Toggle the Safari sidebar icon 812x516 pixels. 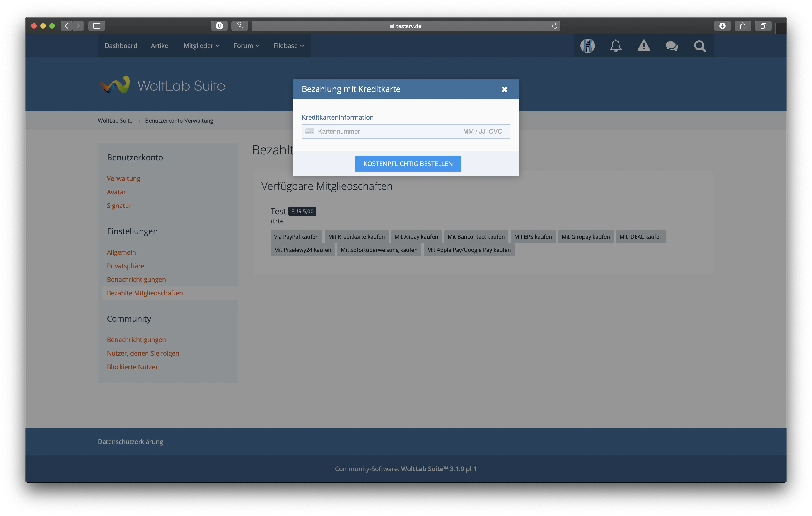click(x=97, y=26)
